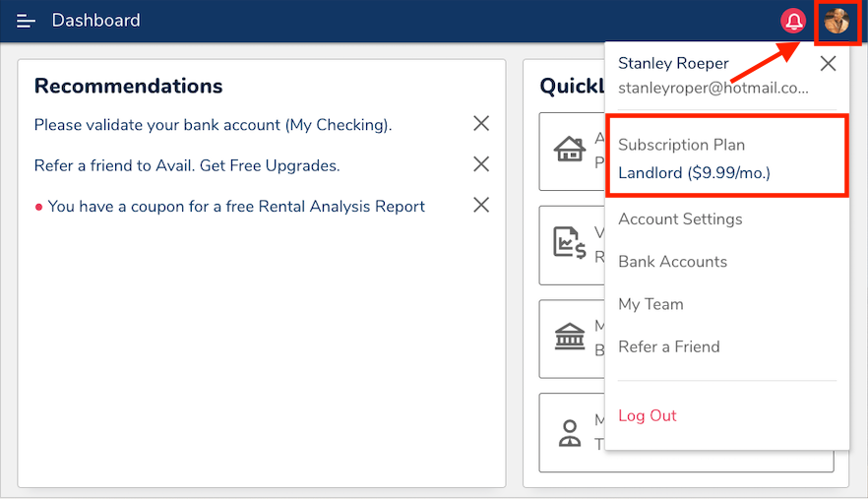Click Log Out

[x=647, y=415]
